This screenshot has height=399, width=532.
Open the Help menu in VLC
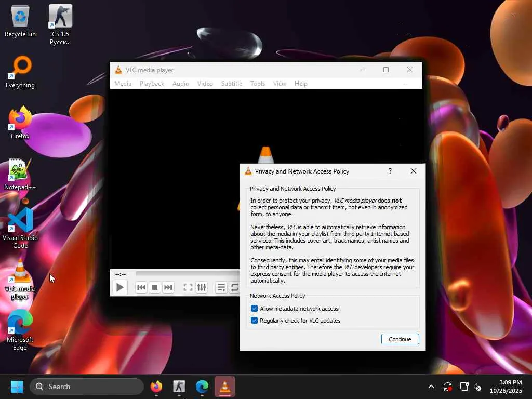point(301,84)
